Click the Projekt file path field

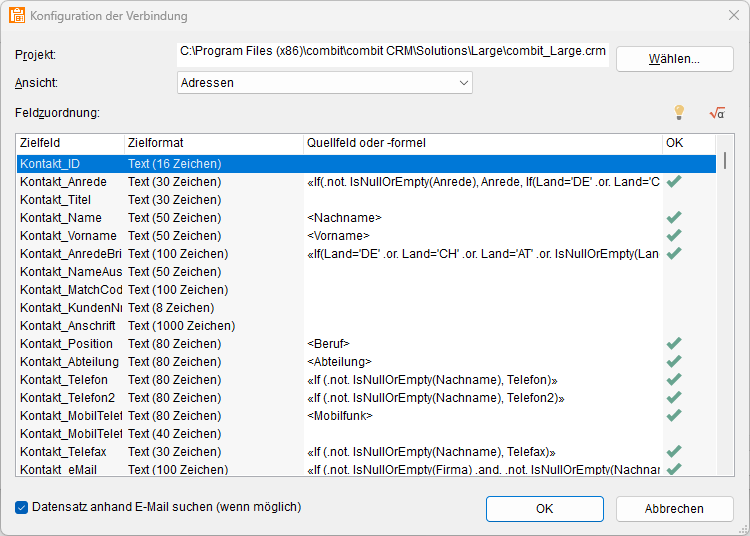coord(393,51)
